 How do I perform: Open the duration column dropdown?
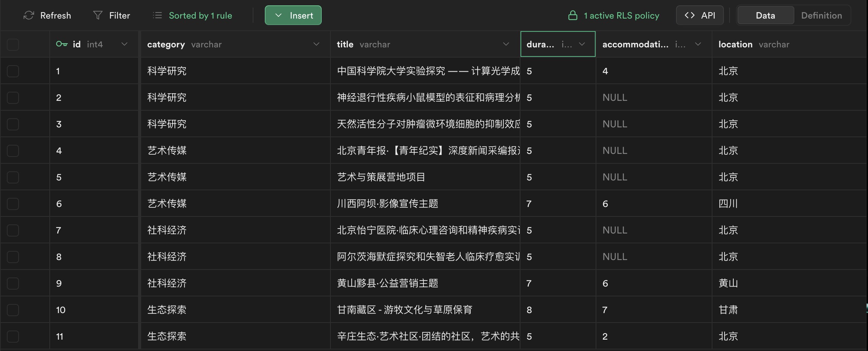click(x=582, y=44)
